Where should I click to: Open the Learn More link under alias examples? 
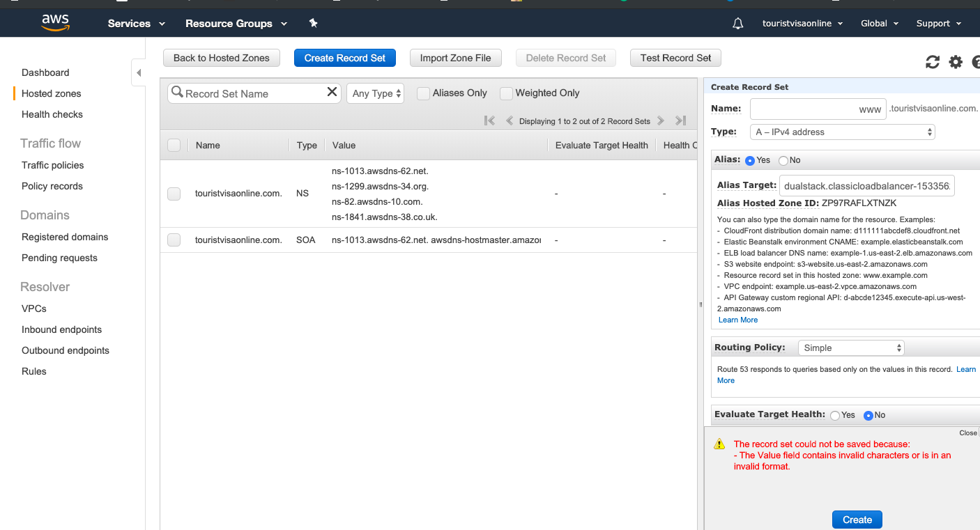[x=738, y=320]
